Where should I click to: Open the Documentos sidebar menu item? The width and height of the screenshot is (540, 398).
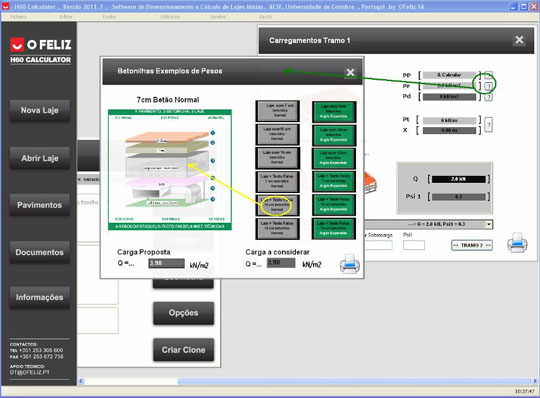40,252
